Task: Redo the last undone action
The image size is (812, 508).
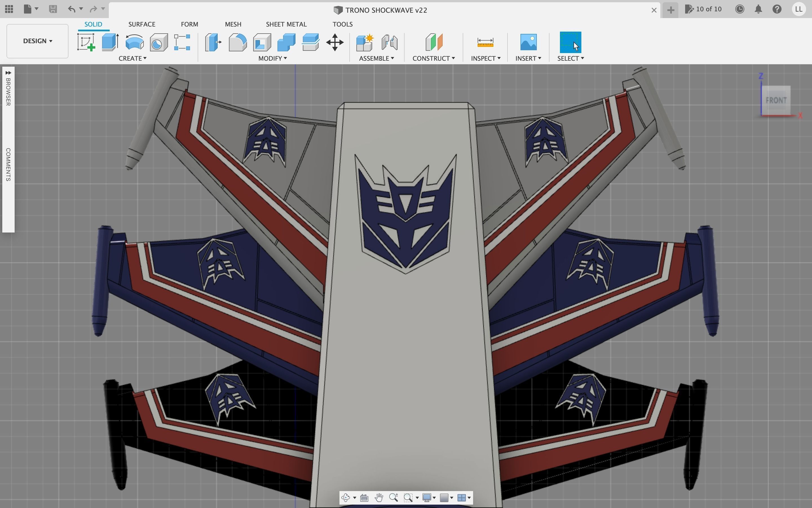Action: click(93, 9)
